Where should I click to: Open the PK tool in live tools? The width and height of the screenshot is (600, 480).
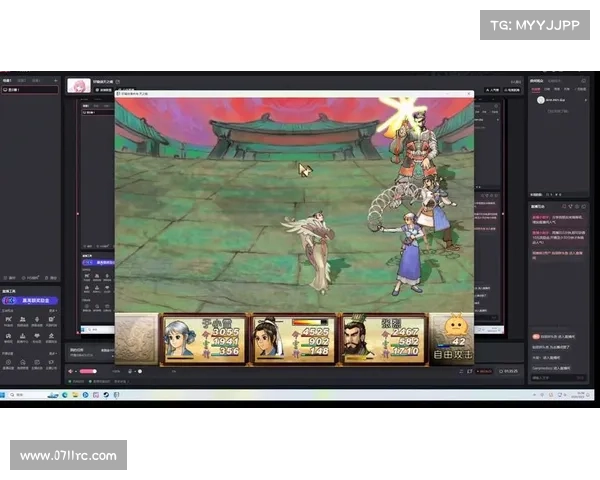tap(8, 320)
